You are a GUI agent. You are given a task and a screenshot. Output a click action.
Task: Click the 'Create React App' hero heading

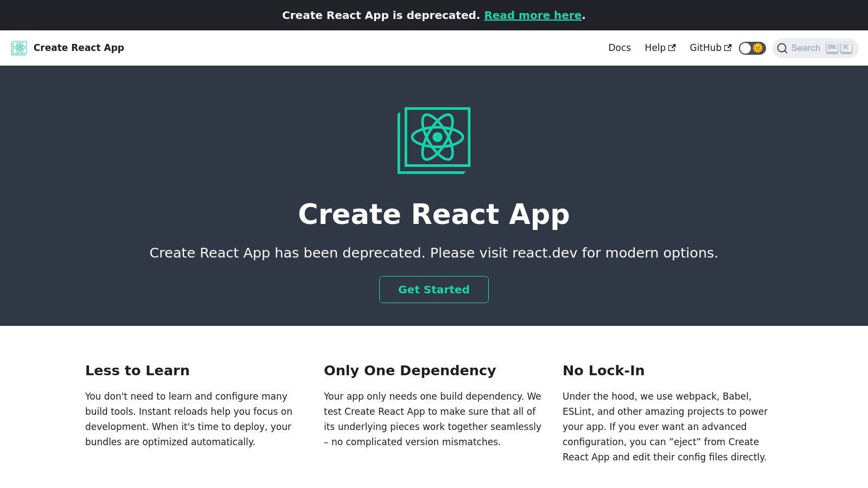[434, 214]
